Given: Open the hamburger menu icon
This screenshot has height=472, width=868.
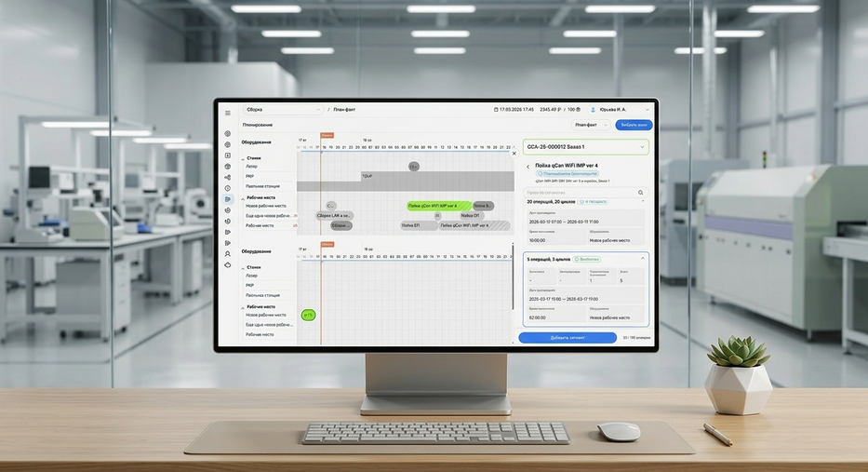Looking at the screenshot, I should click(227, 113).
